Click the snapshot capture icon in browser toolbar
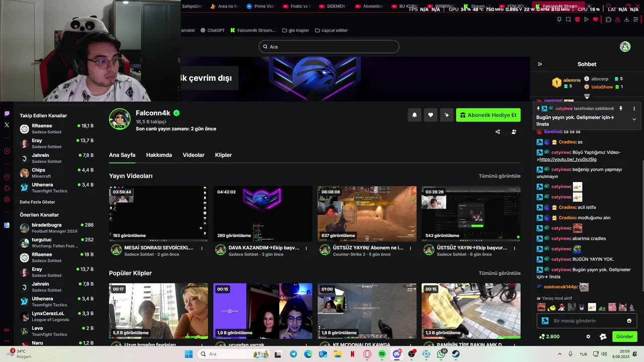The height and width of the screenshot is (362, 644). (568, 20)
